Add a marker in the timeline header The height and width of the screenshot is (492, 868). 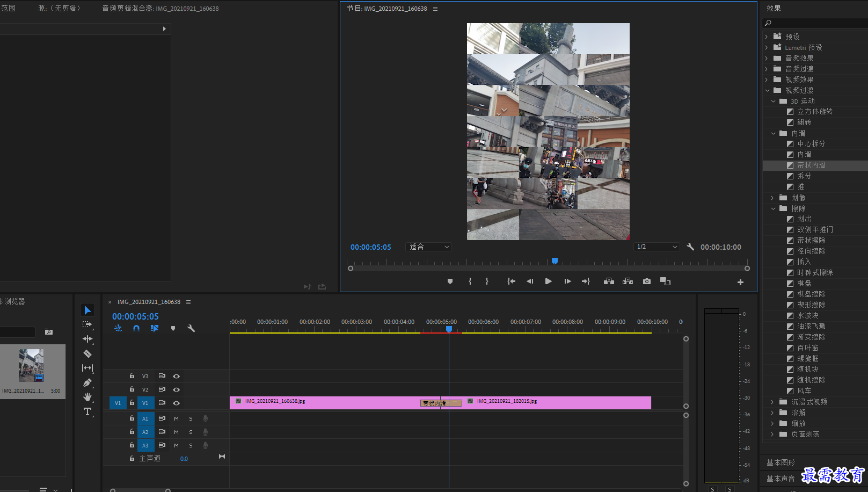173,328
